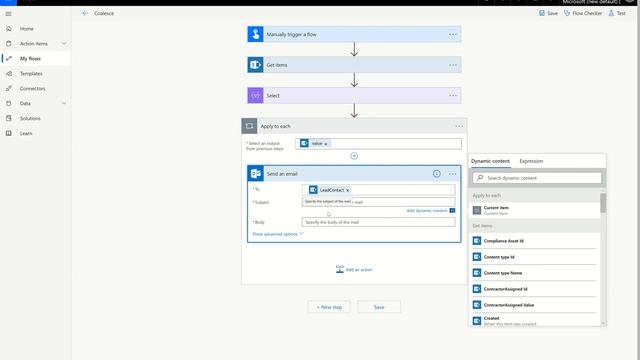Image resolution: width=640 pixels, height=360 pixels.
Task: Switch to the Expression tab
Action: [531, 161]
